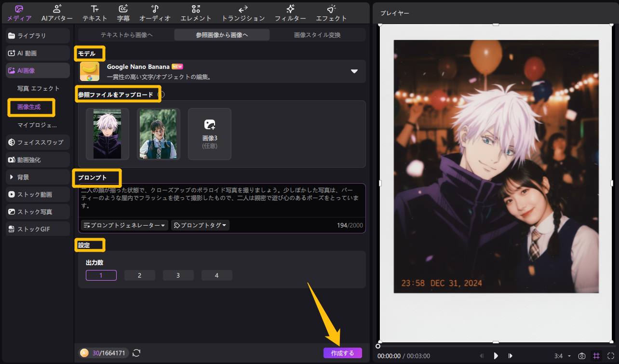619x364 pixels.
Task: Add a third reference image (画像3)
Action: pos(209,134)
